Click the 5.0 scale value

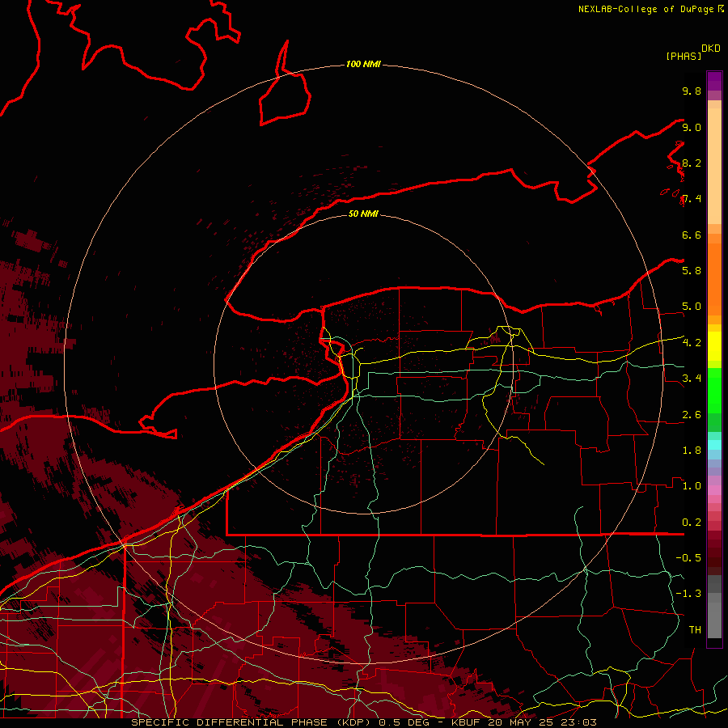(x=692, y=307)
